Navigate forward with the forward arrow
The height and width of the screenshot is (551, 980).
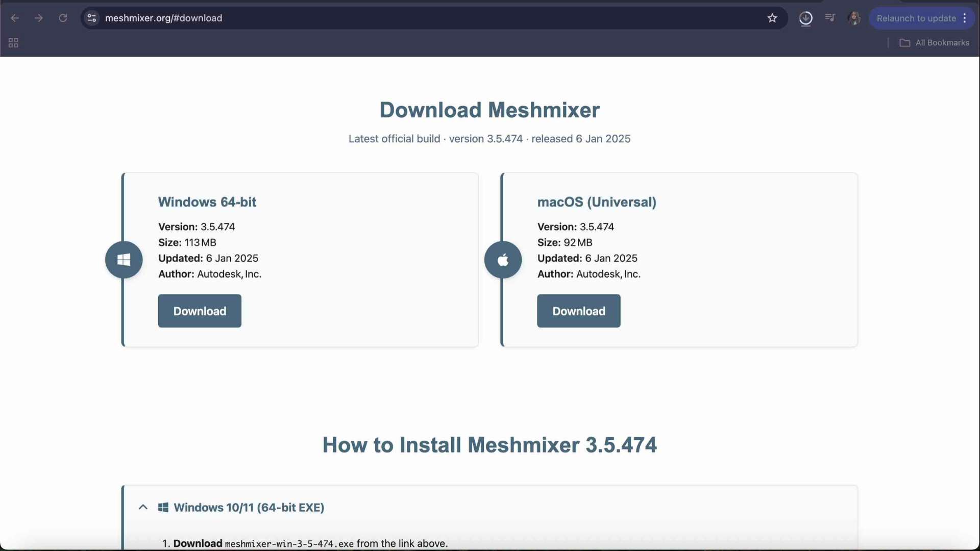click(39, 18)
